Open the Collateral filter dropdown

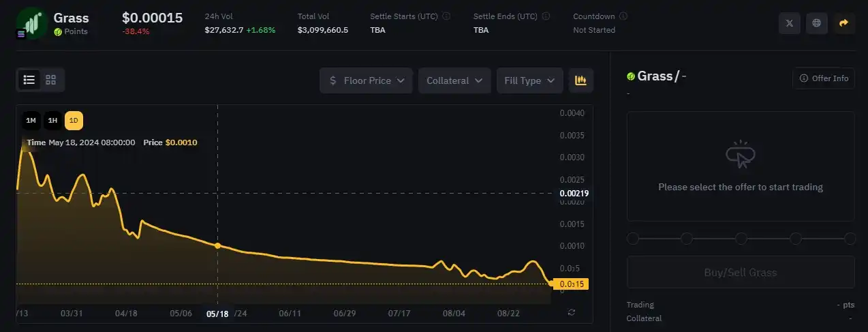(x=454, y=80)
